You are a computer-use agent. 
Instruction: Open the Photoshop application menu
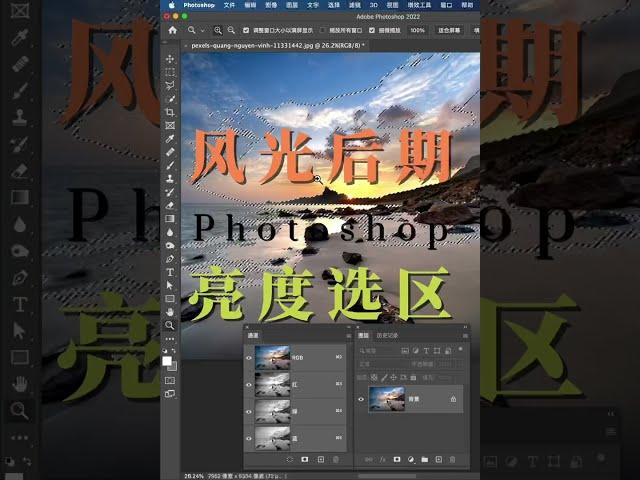click(199, 5)
